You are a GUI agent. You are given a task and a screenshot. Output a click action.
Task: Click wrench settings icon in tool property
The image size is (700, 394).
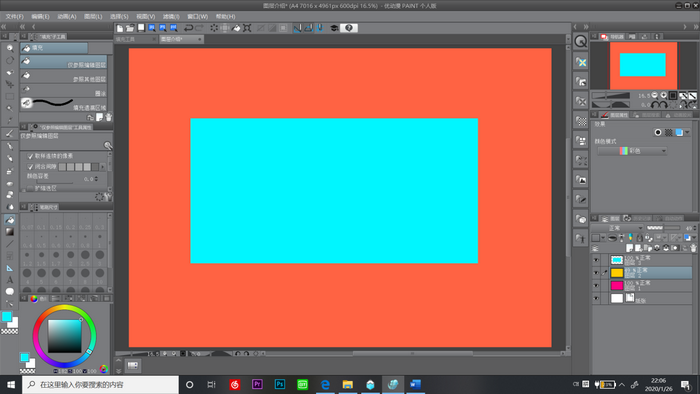coord(108,196)
